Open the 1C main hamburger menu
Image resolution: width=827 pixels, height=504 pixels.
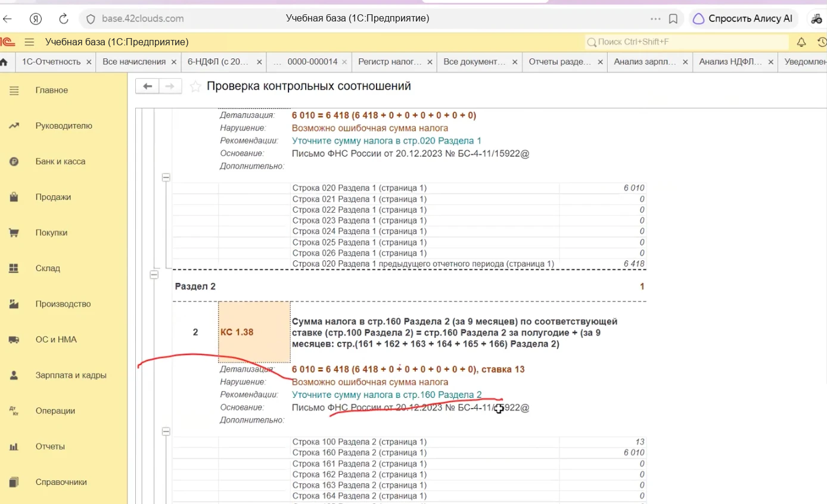(x=29, y=42)
